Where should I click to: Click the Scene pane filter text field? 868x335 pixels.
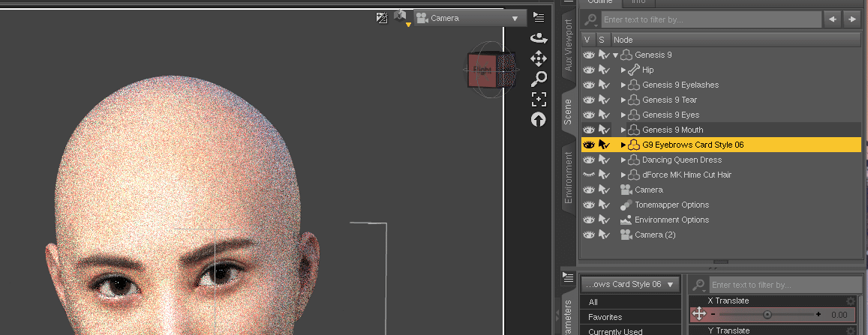point(710,20)
